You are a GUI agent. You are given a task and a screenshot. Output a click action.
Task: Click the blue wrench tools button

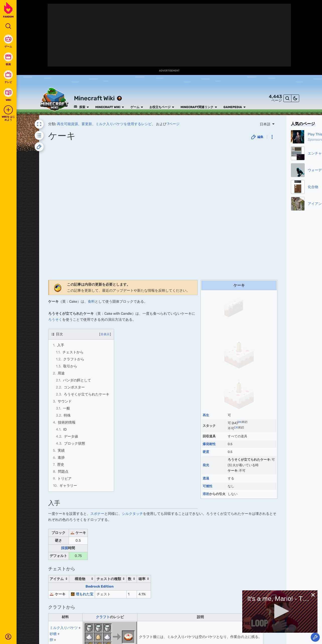point(315,637)
